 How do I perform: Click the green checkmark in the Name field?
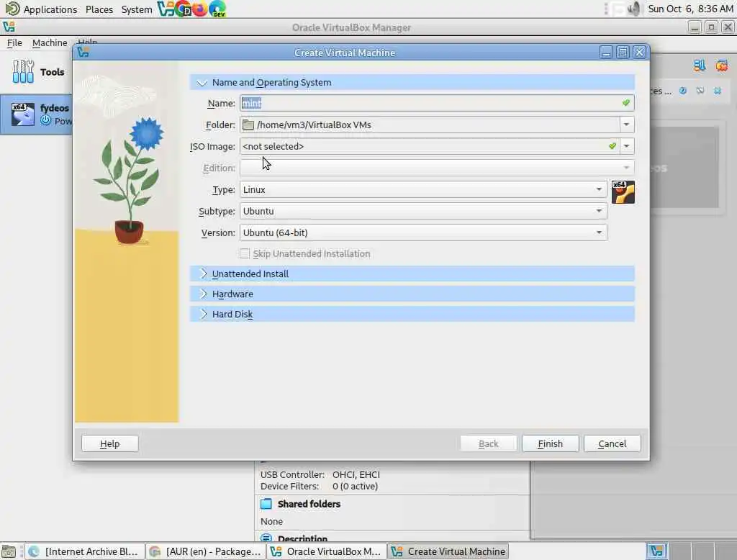625,102
